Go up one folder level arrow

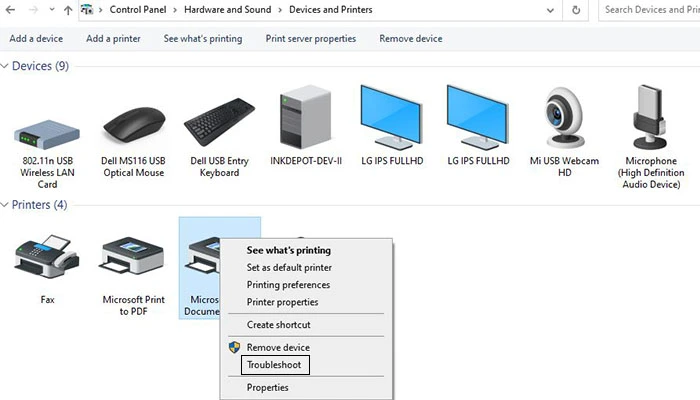point(68,10)
